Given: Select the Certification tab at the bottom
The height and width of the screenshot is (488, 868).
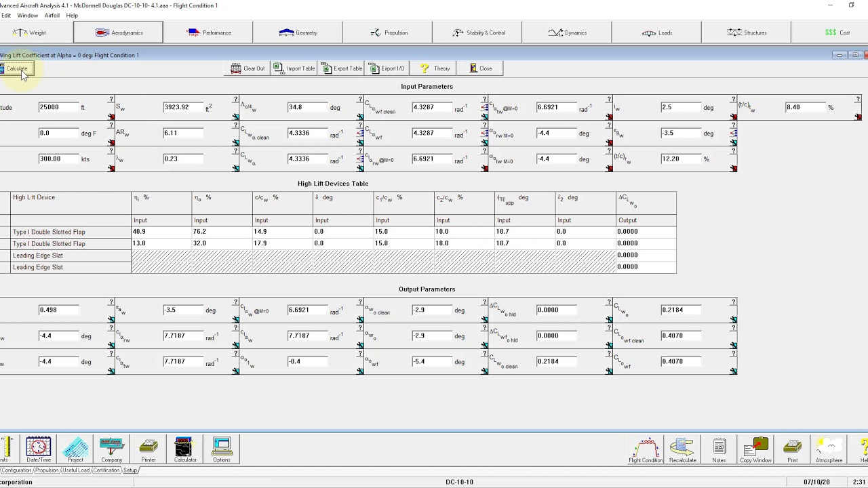Looking at the screenshot, I should tap(106, 470).
